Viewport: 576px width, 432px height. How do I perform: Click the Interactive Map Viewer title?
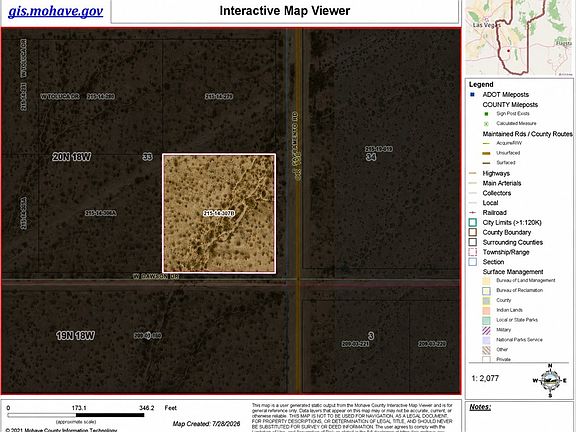[x=285, y=11]
